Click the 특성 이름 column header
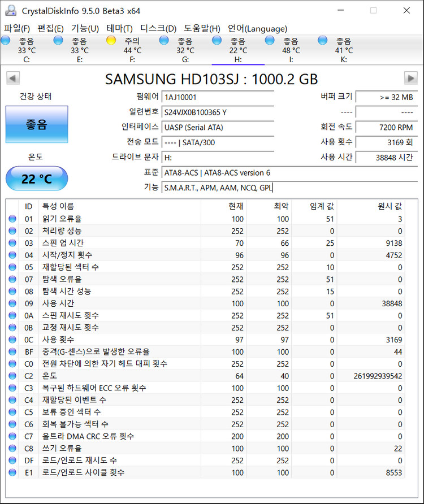This screenshot has height=504, width=424. pos(120,206)
